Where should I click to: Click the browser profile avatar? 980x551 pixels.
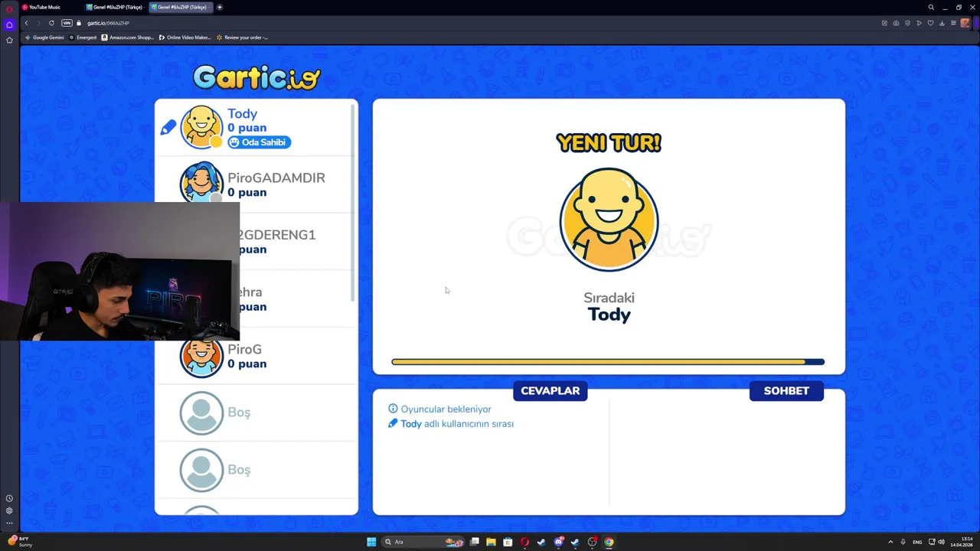(965, 23)
